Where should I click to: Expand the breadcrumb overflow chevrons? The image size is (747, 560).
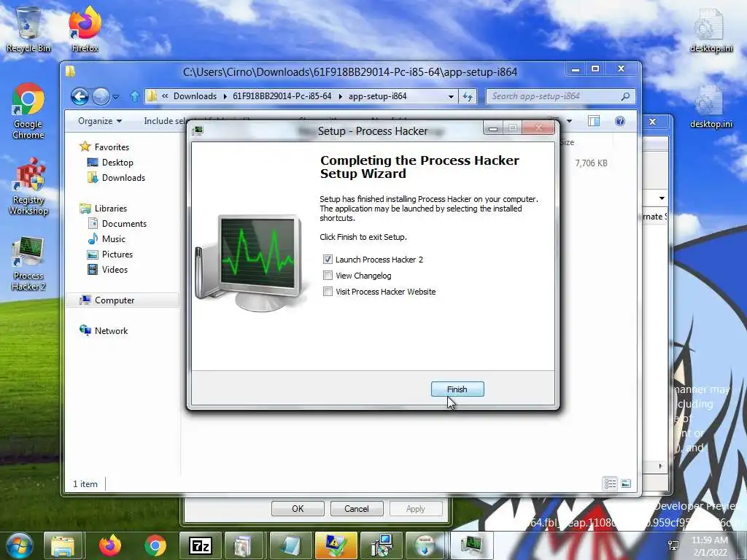[x=165, y=96]
